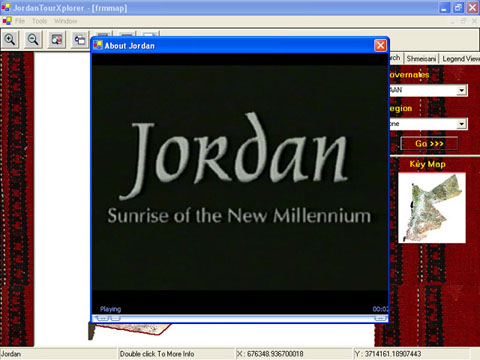This screenshot has height=360, width=480.
Task: Expand the Governorates dropdown arrow
Action: coord(461,90)
